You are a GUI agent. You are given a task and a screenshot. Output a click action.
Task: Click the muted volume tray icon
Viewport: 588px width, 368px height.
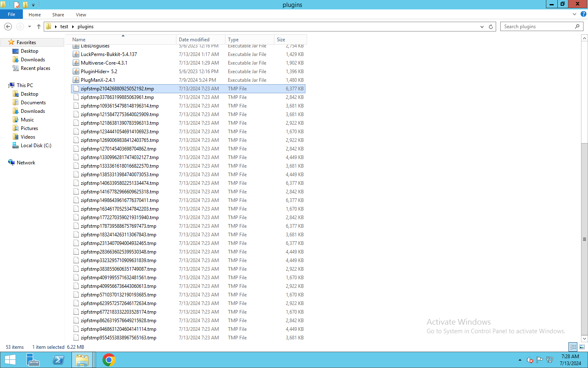[530, 360]
